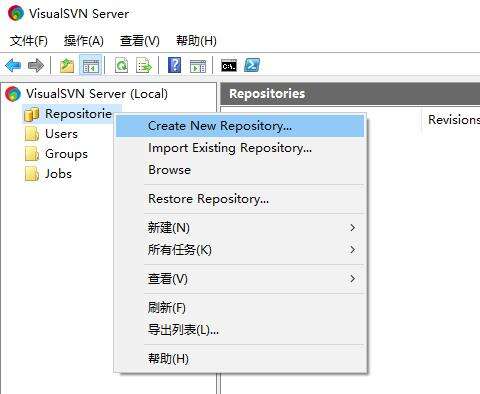Select 帮助(H) in the context menu

pos(240,359)
